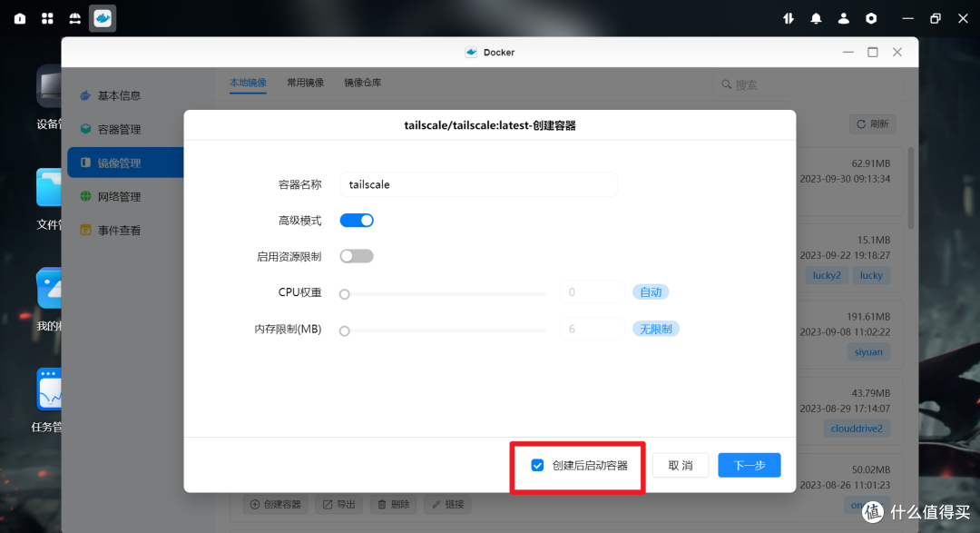Click the clouddrive2 container tag
This screenshot has width=980, height=533.
[857, 429]
